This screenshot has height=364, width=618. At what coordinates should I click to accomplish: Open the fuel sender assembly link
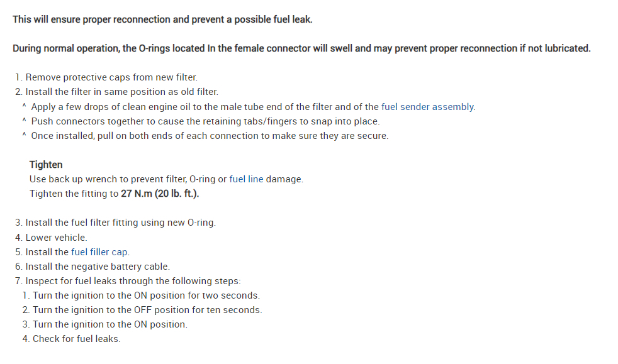coord(428,107)
